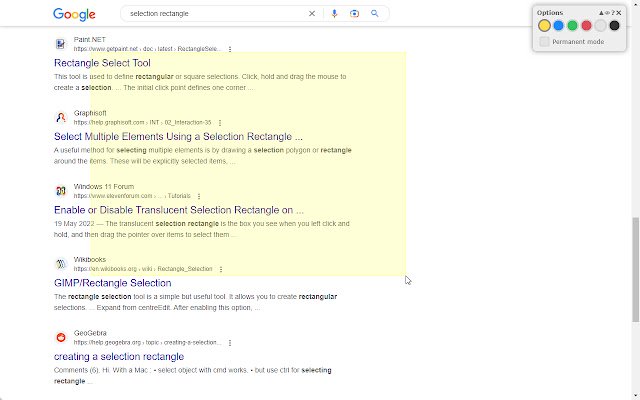640x400 pixels.
Task: Open search by image camera icon
Action: (x=354, y=13)
